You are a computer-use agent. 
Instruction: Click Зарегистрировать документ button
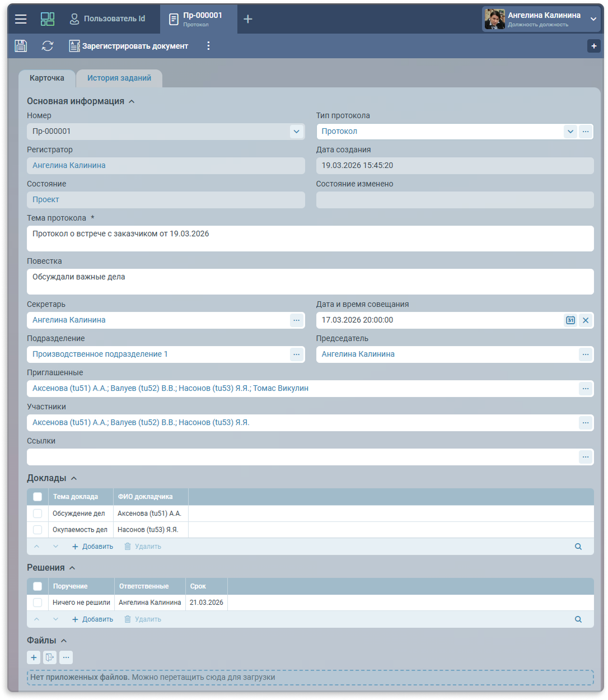pyautogui.click(x=129, y=46)
